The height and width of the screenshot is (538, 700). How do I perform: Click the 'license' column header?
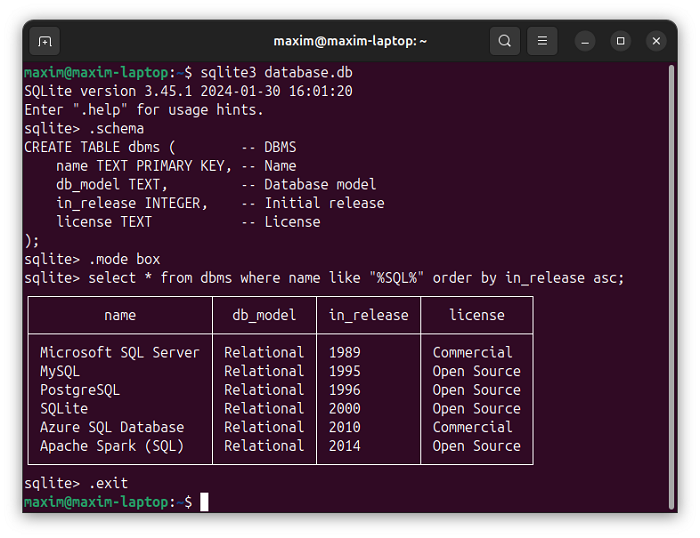[476, 315]
